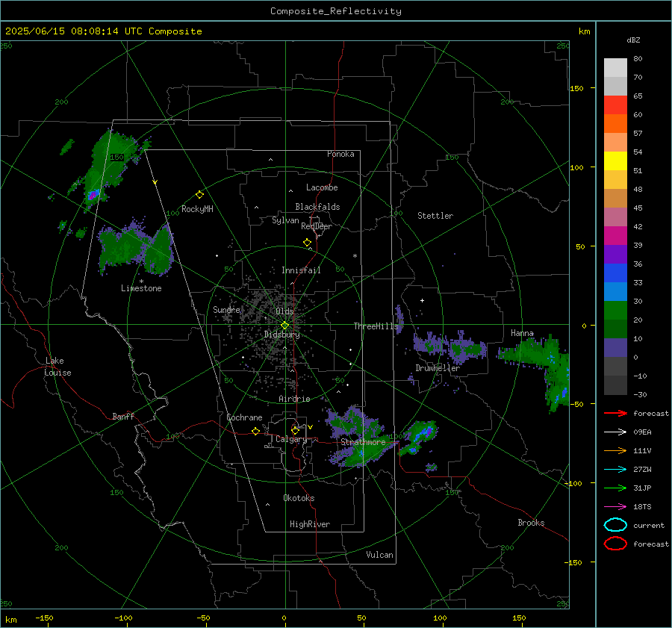Viewport: 672px width, 628px height.
Task: Click the Vulcan city label
Action: (x=380, y=555)
